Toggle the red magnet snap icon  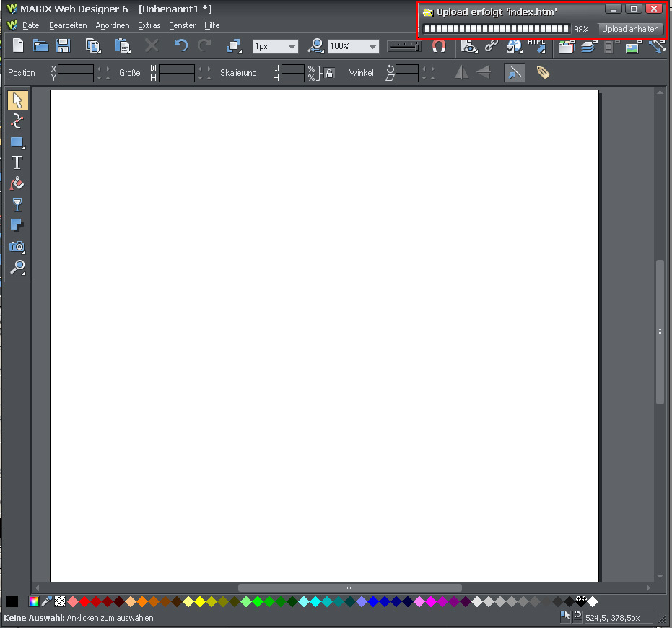tap(439, 46)
